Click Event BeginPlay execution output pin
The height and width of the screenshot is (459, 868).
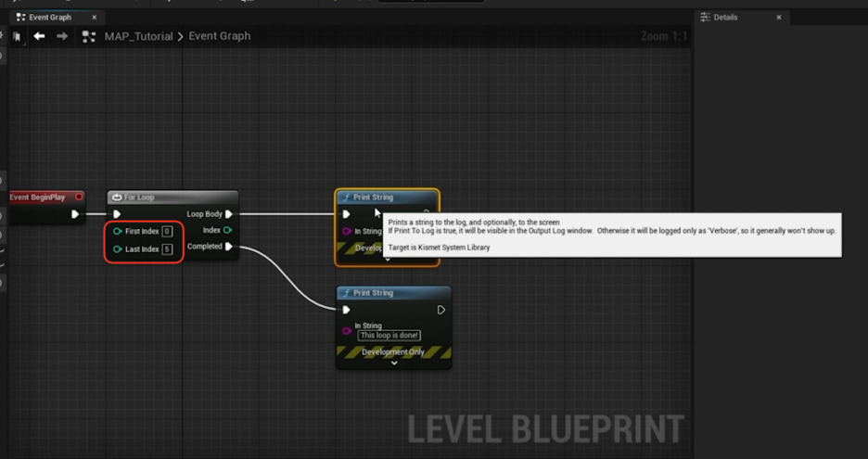click(x=75, y=214)
